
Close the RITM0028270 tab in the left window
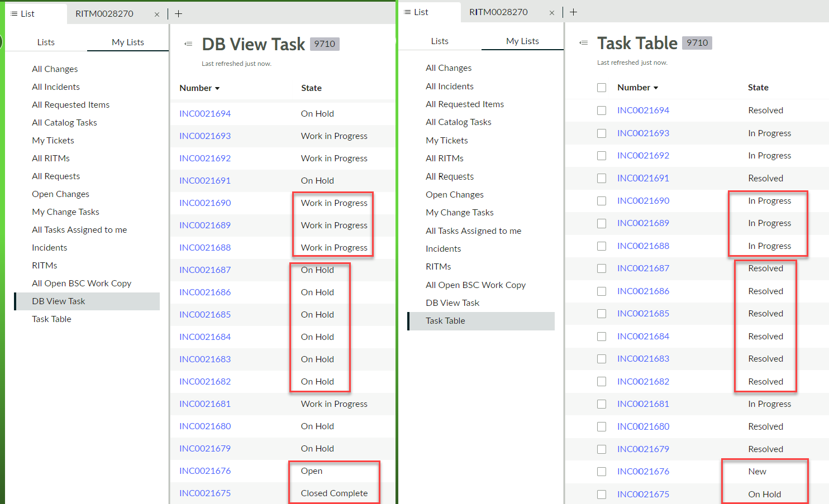157,15
